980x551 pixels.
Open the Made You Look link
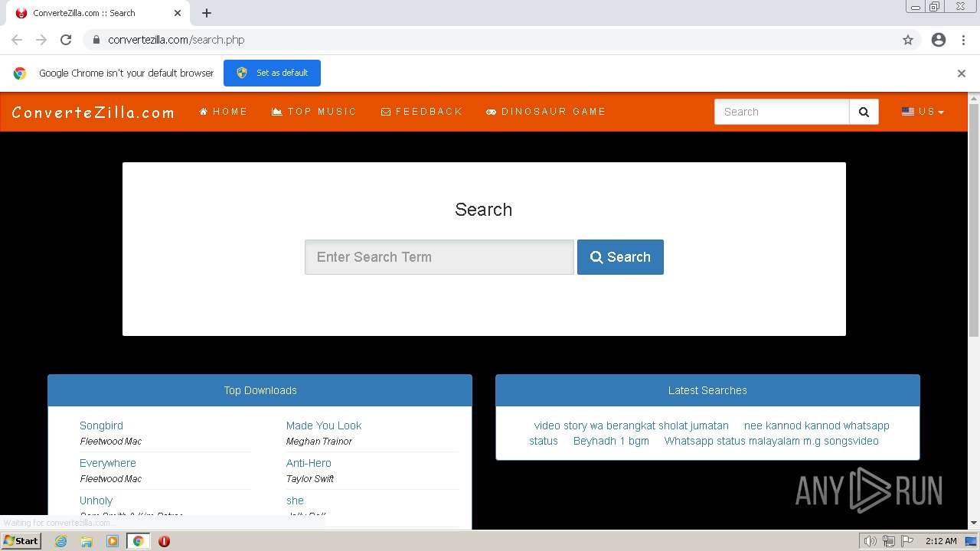324,425
